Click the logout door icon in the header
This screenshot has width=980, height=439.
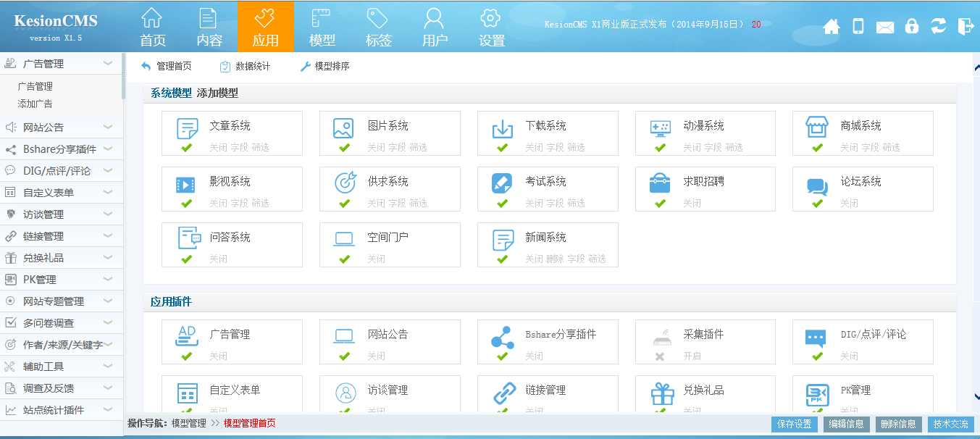click(965, 27)
